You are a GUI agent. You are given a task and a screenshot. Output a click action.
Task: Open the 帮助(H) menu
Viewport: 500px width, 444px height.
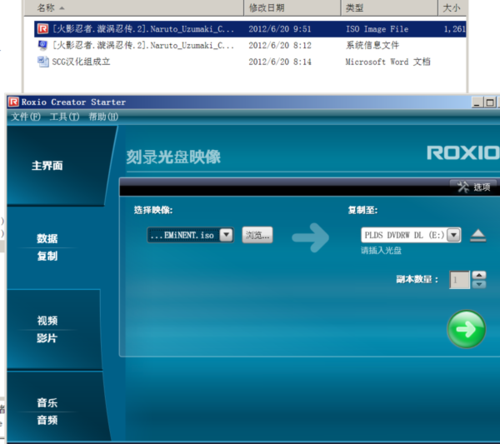[103, 117]
